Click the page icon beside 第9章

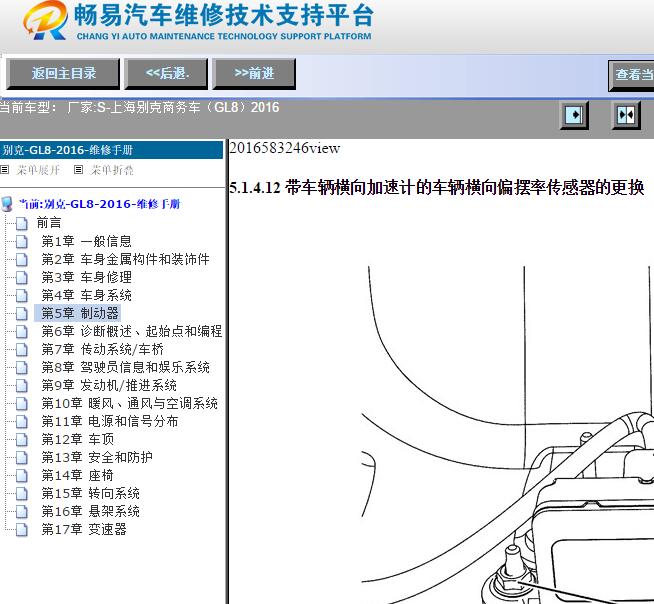pos(22,385)
